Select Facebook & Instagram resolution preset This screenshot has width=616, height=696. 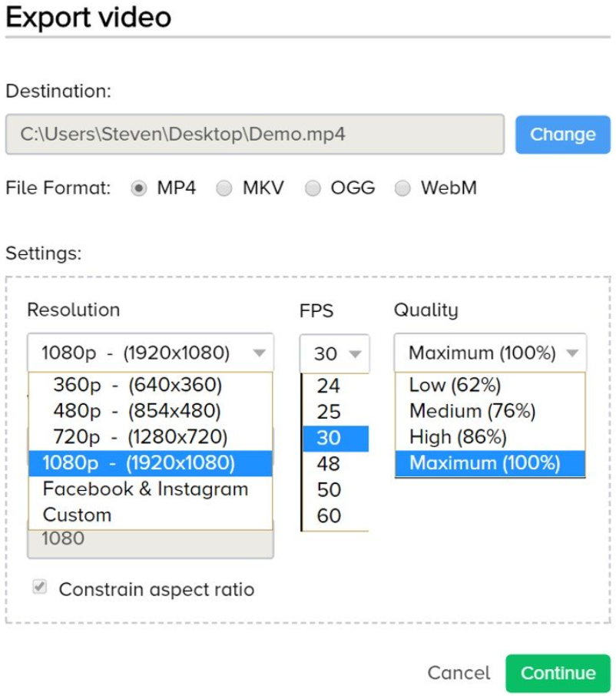point(151,489)
